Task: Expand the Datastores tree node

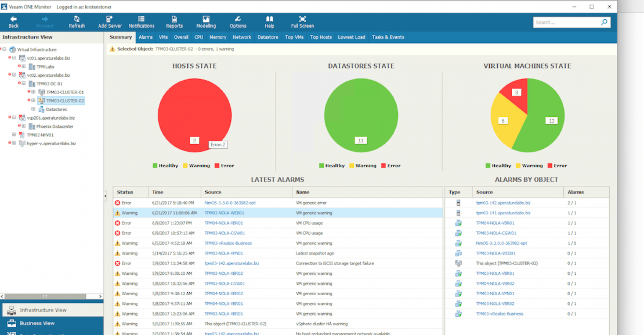Action: (33, 109)
